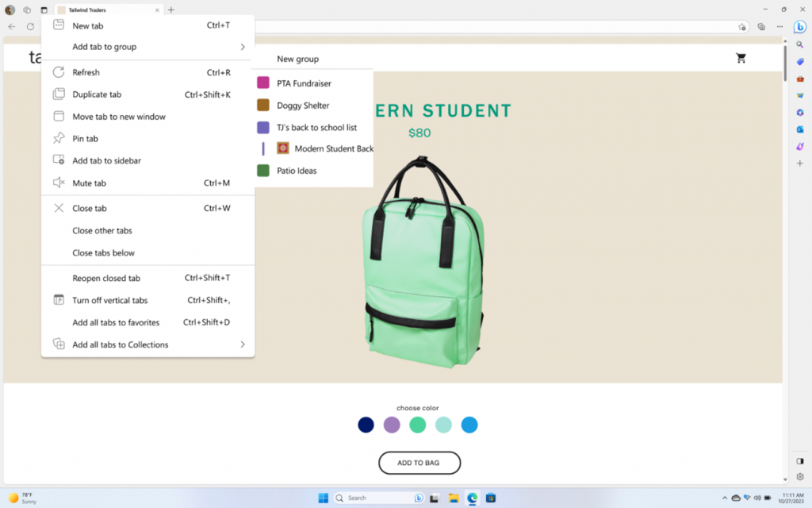Viewport: 812px width, 508px height.
Task: Add a sidebar app with plus icon
Action: (x=800, y=163)
